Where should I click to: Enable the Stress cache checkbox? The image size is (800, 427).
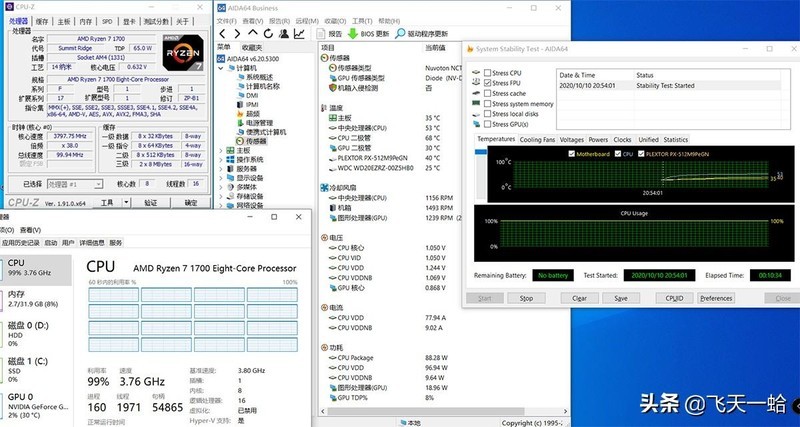click(x=488, y=93)
